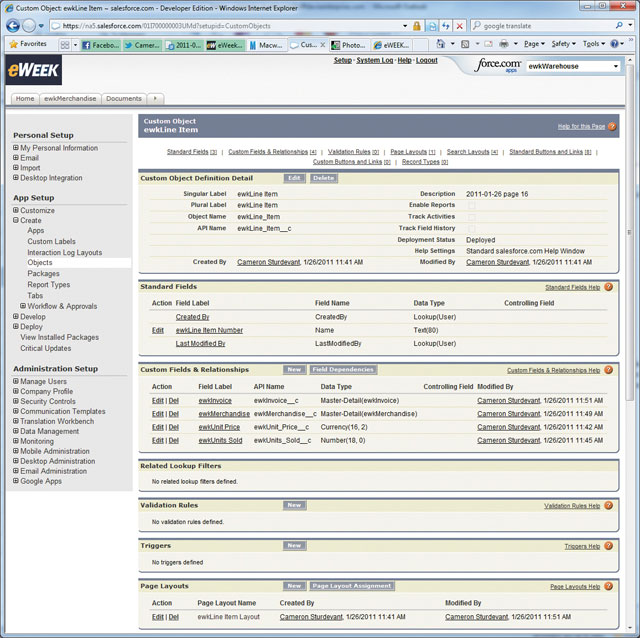The width and height of the screenshot is (640, 638).
Task: Click Del link for the ewkInvoice field
Action: point(174,400)
